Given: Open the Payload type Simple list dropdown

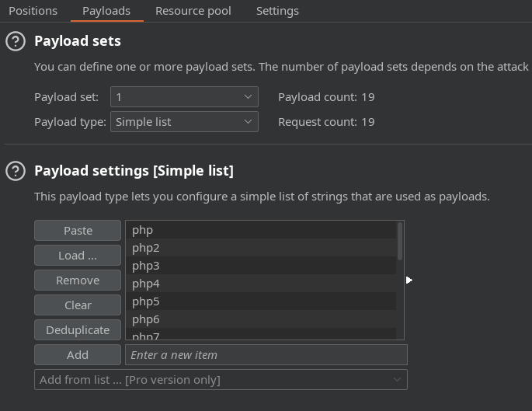Looking at the screenshot, I should pos(184,121).
